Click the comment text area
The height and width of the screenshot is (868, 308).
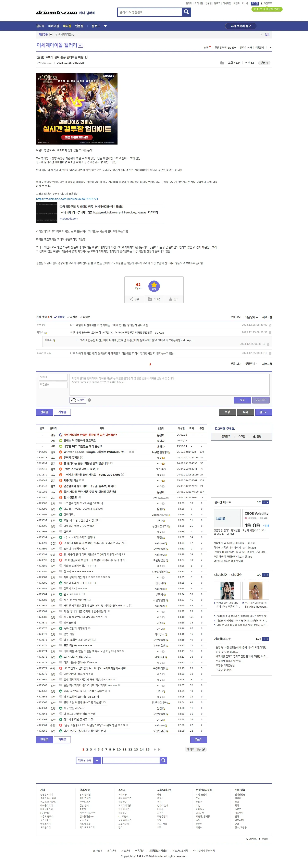(x=169, y=384)
